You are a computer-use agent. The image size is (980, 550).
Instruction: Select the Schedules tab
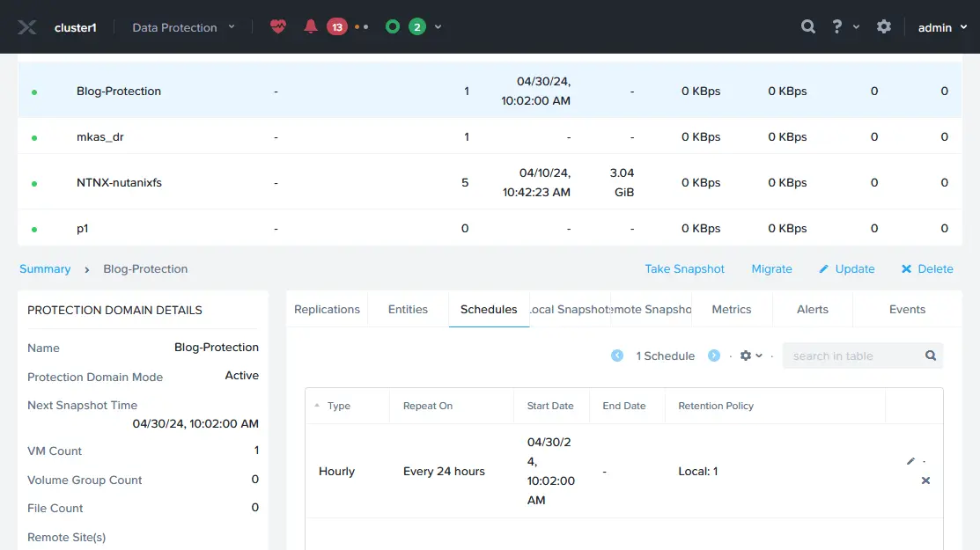489,309
